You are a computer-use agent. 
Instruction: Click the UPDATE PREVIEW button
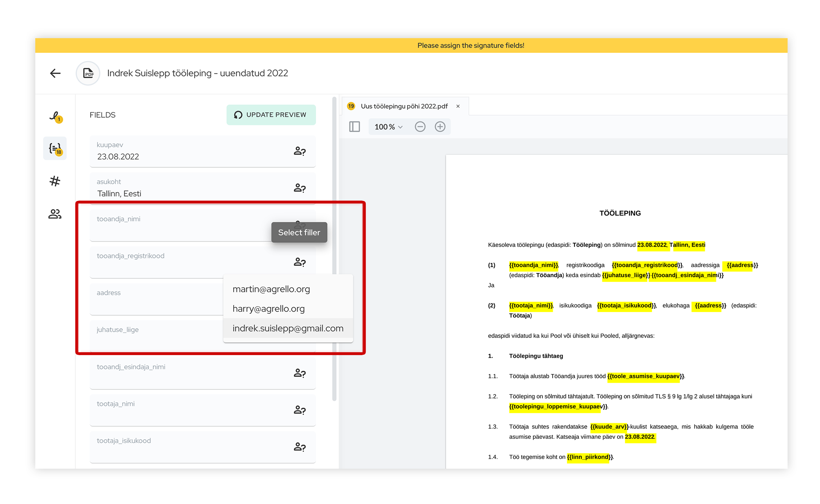(271, 115)
